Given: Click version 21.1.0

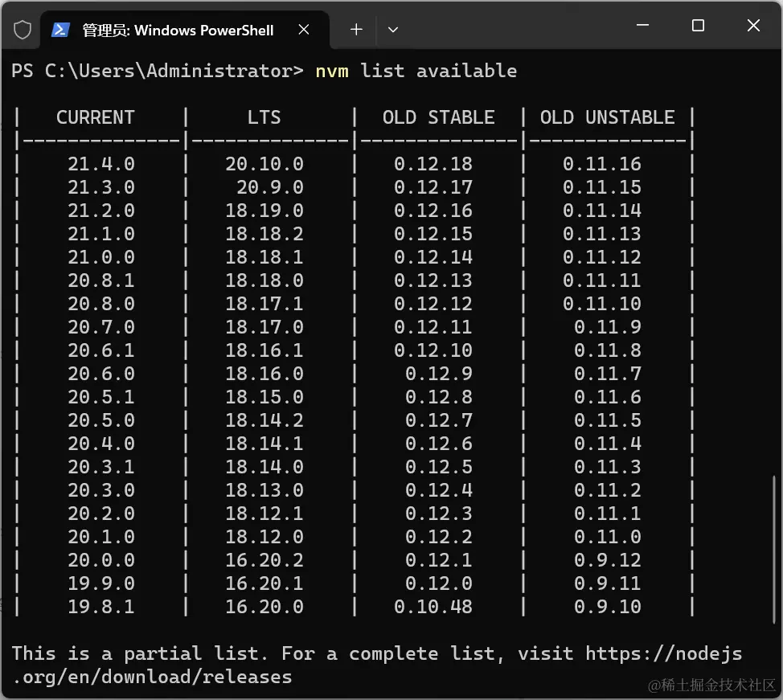Looking at the screenshot, I should coord(101,234).
